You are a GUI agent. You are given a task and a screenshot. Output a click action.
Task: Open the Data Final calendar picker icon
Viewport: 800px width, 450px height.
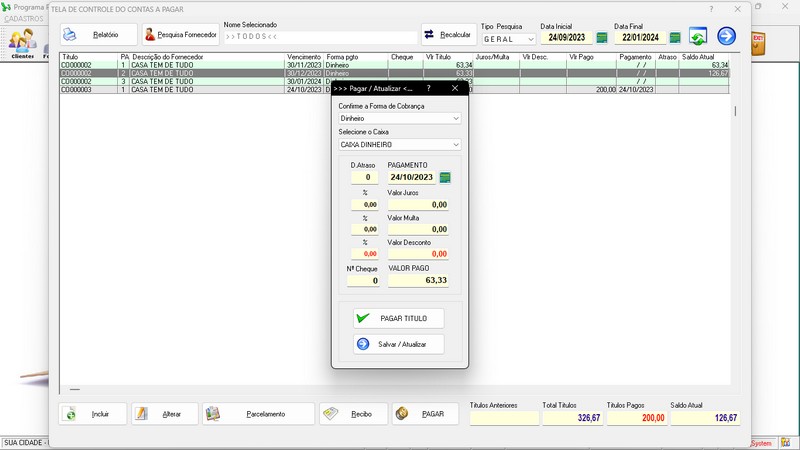click(x=675, y=38)
